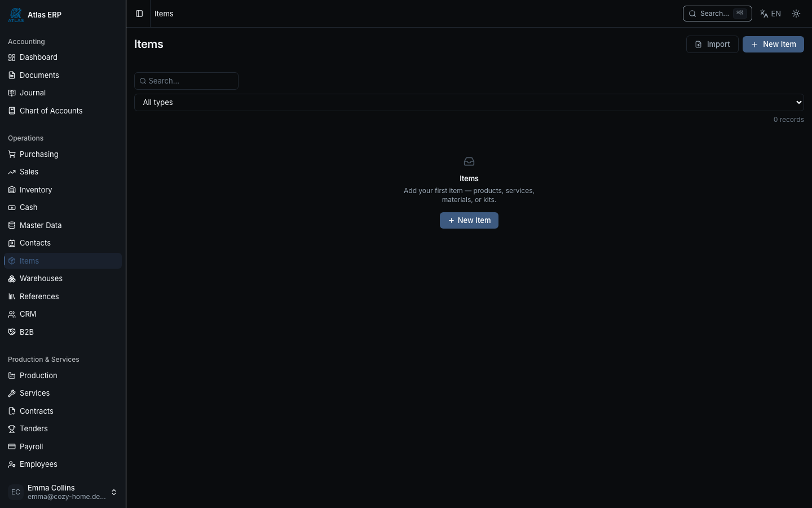812x508 pixels.
Task: Toggle the sidebar collapse icon
Action: coord(139,14)
